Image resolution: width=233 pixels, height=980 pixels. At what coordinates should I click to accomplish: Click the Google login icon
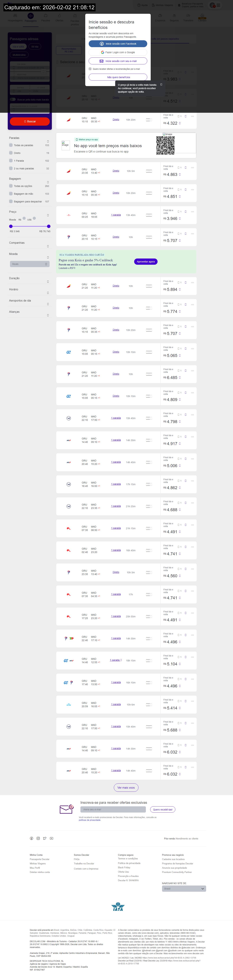[x=102, y=52]
